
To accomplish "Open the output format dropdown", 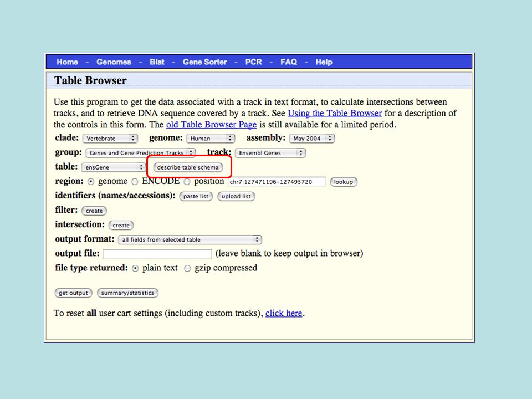I will (190, 239).
